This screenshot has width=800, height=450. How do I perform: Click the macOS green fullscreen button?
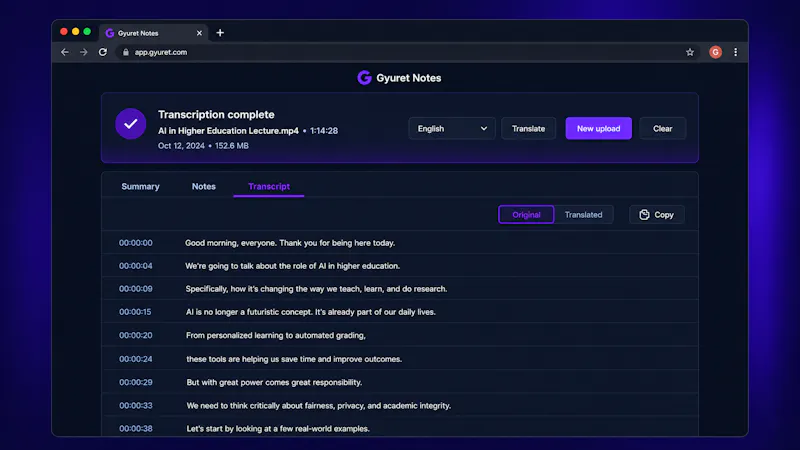pos(87,32)
